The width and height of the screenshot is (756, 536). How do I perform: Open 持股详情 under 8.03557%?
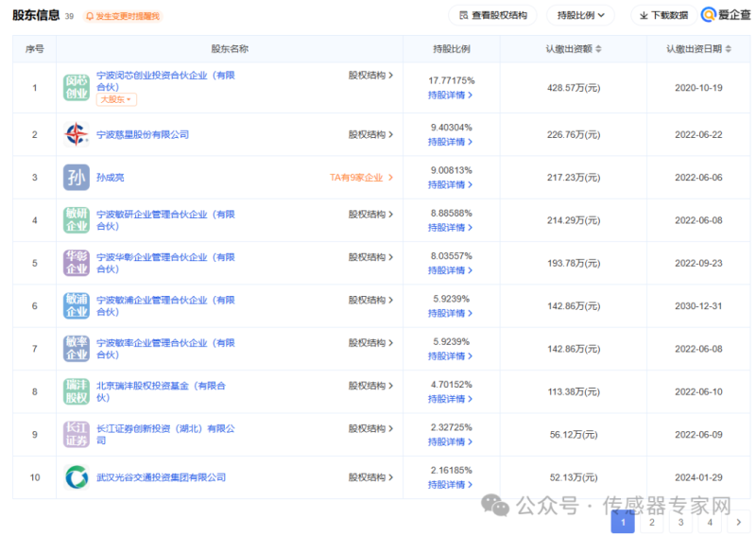coord(451,270)
